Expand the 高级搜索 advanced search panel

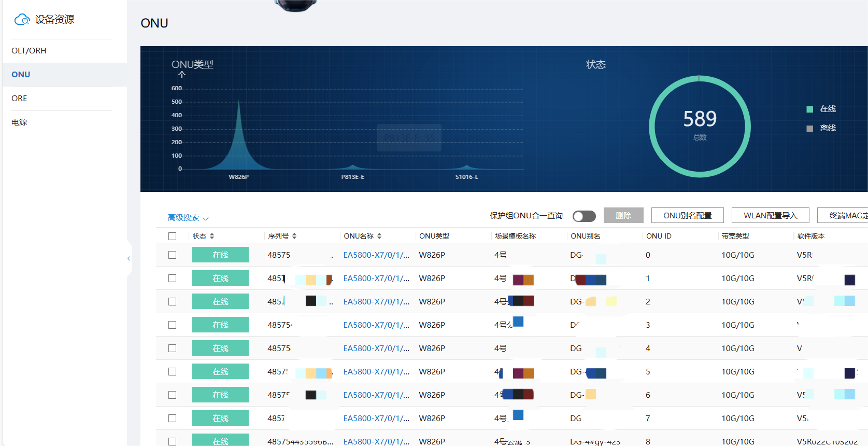tap(188, 218)
